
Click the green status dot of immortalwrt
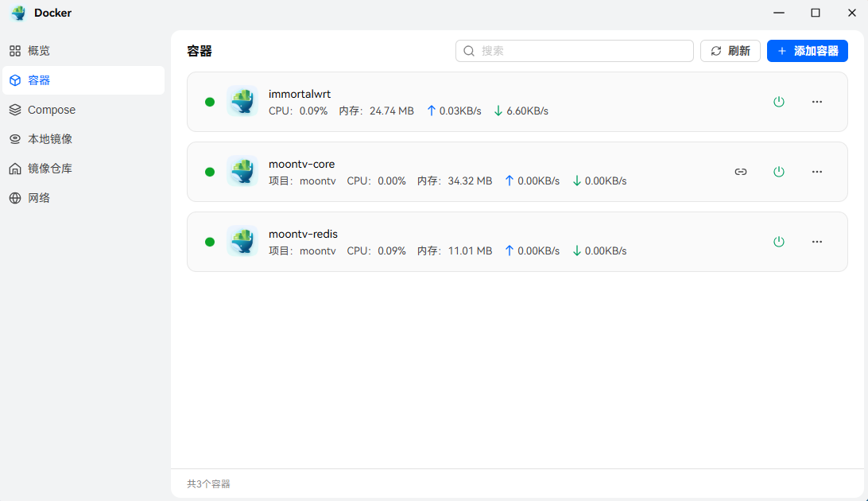tap(209, 102)
